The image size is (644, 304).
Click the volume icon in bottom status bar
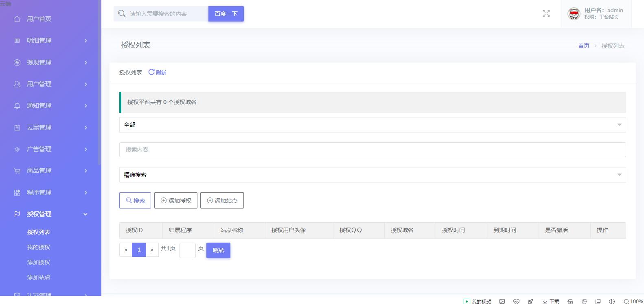[611, 301]
